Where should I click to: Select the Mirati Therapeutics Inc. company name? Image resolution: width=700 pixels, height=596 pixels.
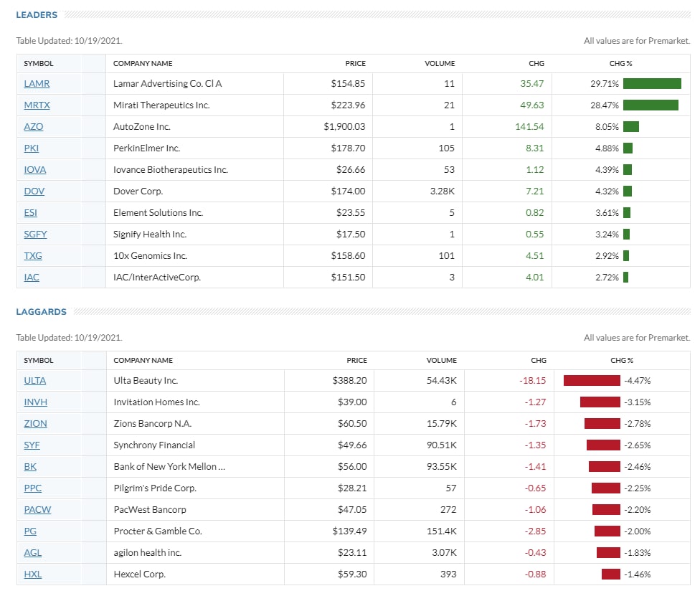point(161,105)
